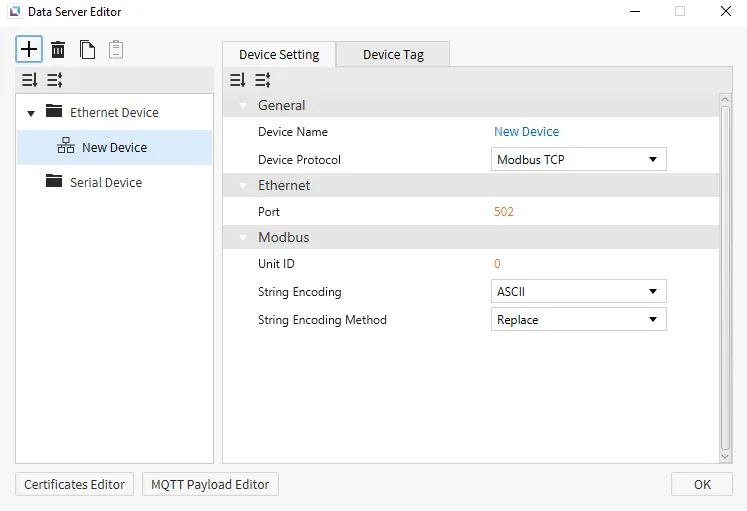
Task: Select Serial Device folder in tree
Action: pos(105,183)
